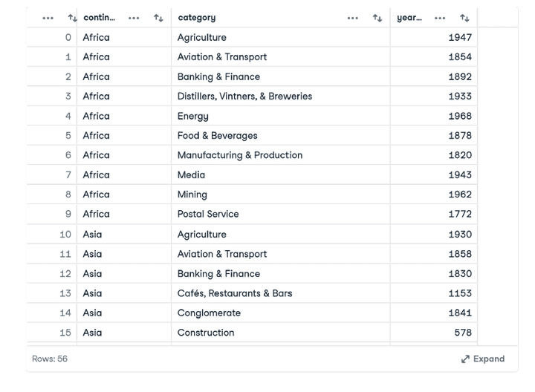
Task: Select the year cell showing 1772
Action: tap(459, 215)
